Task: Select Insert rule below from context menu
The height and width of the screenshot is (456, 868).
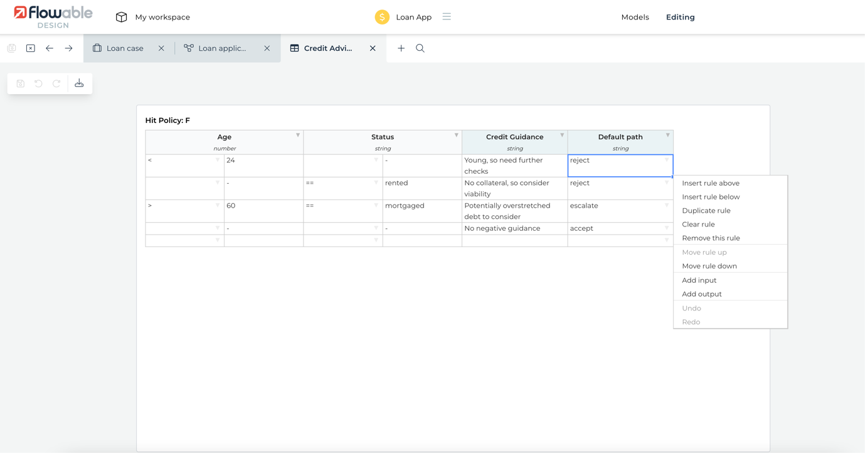Action: click(711, 197)
